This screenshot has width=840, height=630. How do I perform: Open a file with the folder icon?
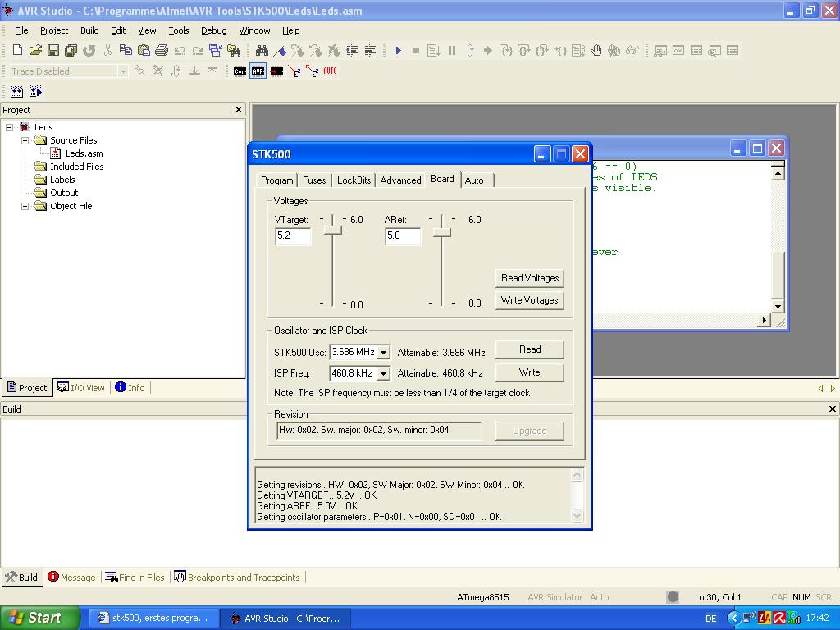(x=35, y=50)
